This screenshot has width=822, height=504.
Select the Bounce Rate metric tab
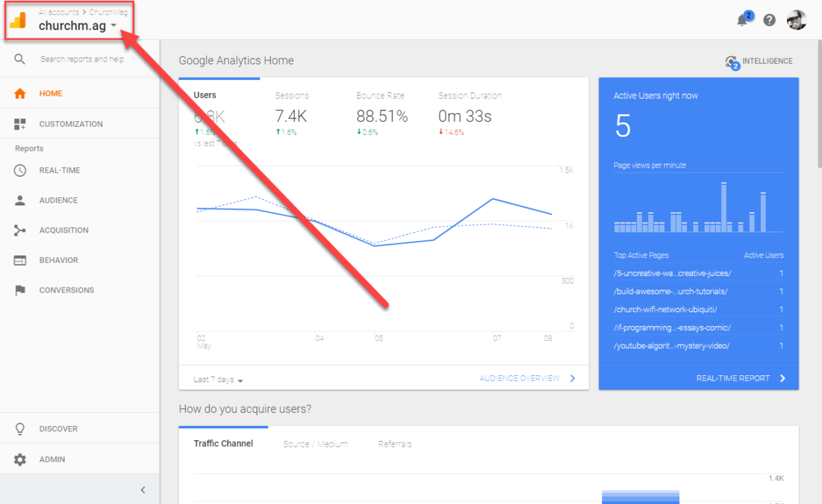[380, 96]
